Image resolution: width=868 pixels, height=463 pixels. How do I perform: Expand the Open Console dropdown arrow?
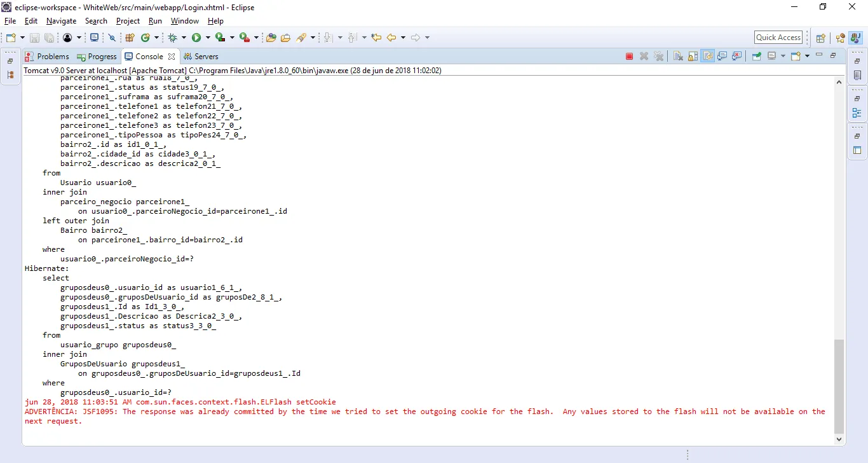(x=807, y=57)
